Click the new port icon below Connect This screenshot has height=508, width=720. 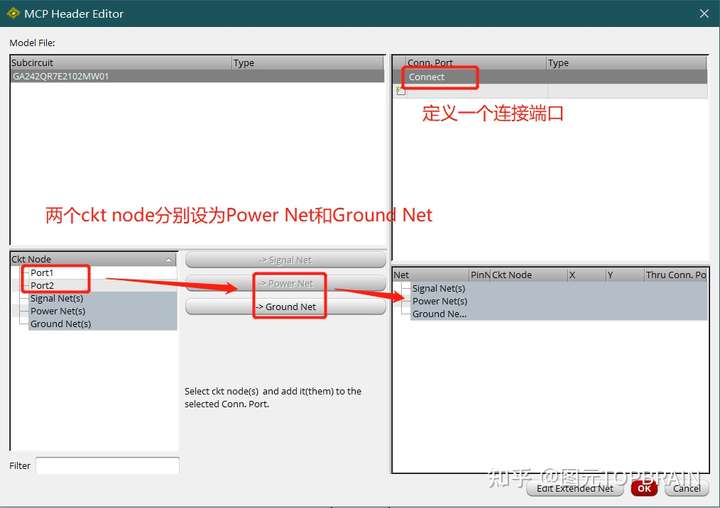coord(400,90)
